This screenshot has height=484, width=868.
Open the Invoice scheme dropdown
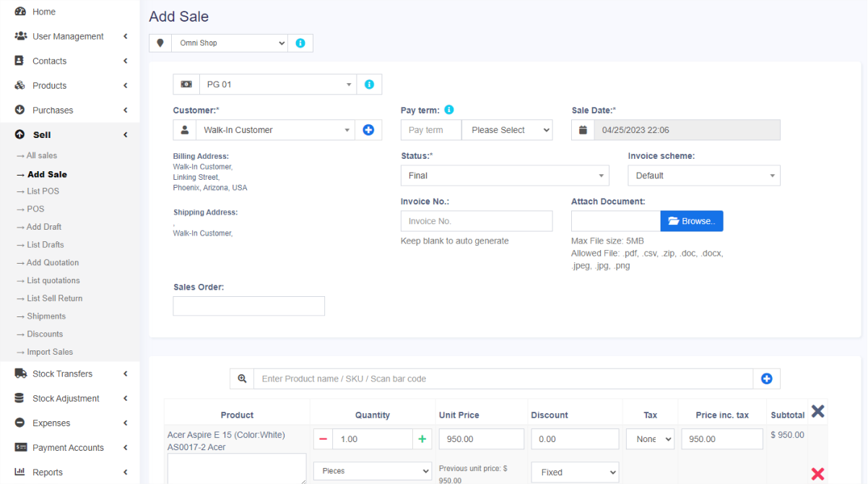tap(703, 176)
